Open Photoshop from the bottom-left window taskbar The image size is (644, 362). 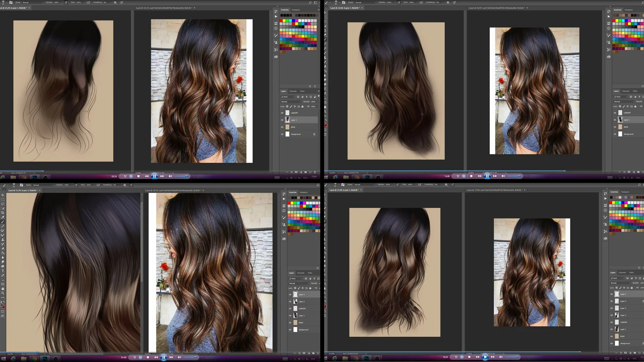coord(45,359)
